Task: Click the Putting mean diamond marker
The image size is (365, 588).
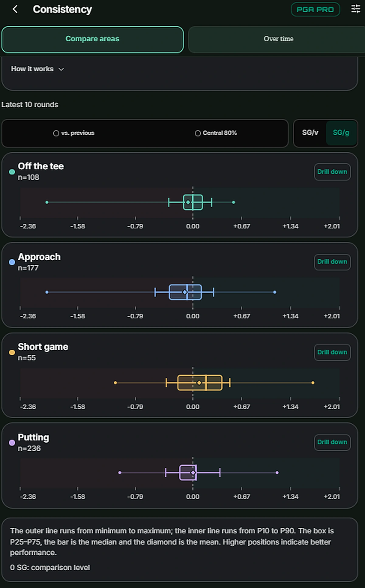Action: tap(193, 473)
